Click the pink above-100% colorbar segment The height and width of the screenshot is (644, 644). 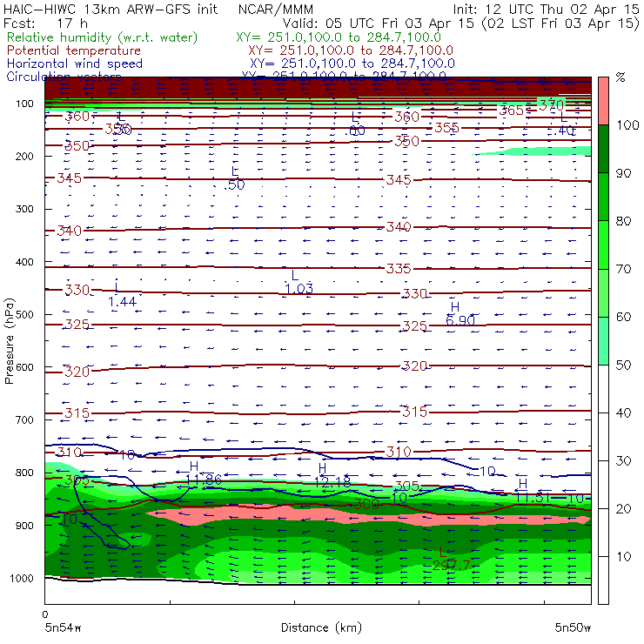[x=603, y=101]
